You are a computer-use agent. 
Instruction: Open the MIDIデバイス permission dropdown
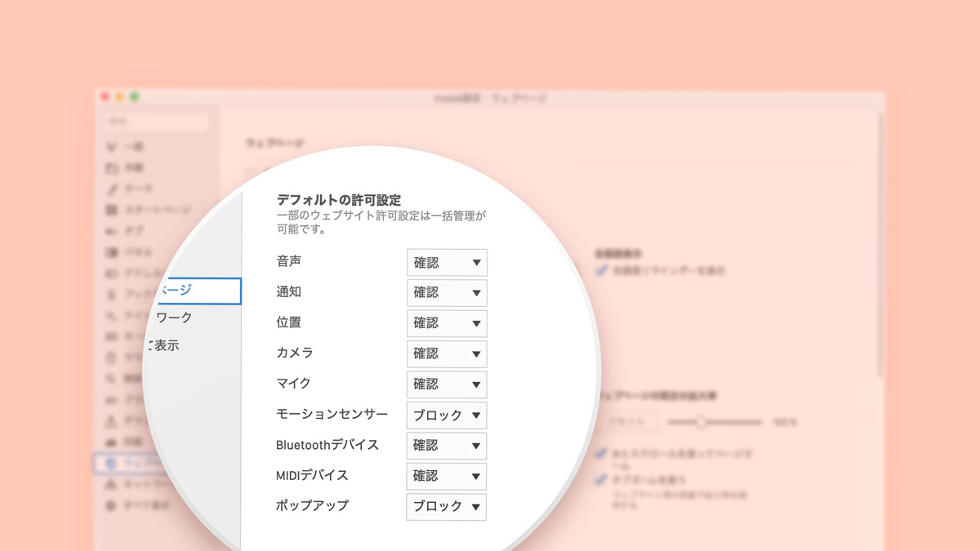tap(447, 476)
